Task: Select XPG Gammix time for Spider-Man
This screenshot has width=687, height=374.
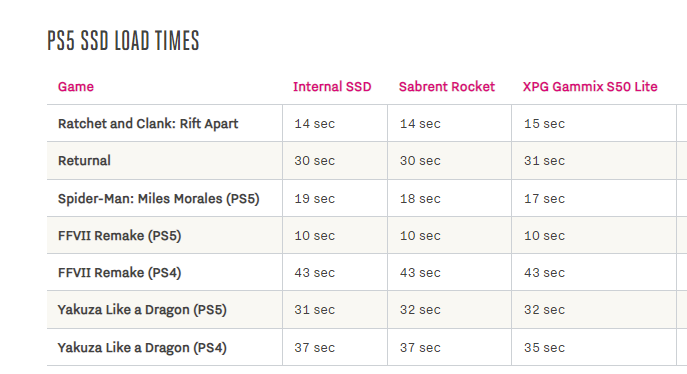Action: click(x=544, y=199)
